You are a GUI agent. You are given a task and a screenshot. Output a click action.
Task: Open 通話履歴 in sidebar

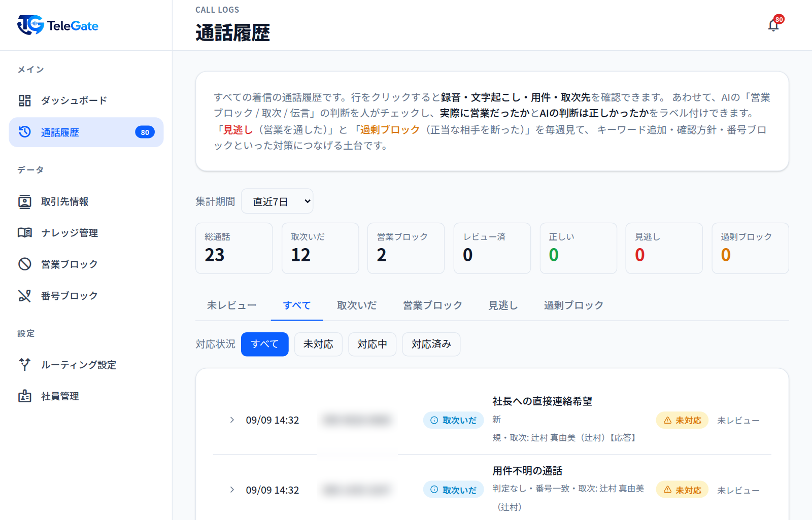(86, 132)
